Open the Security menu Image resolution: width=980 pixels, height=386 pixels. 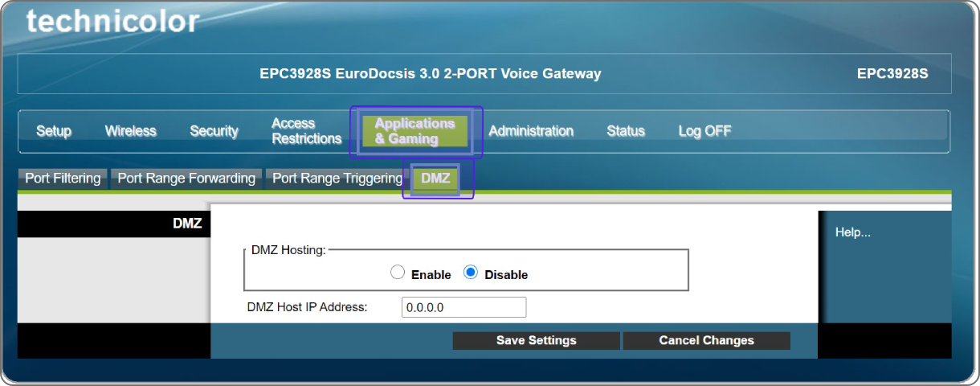(x=214, y=131)
